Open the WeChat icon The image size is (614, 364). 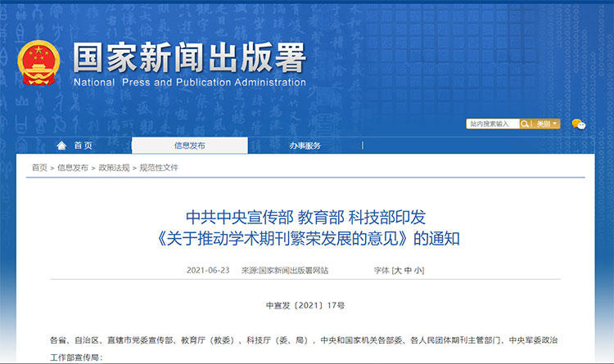click(x=579, y=124)
